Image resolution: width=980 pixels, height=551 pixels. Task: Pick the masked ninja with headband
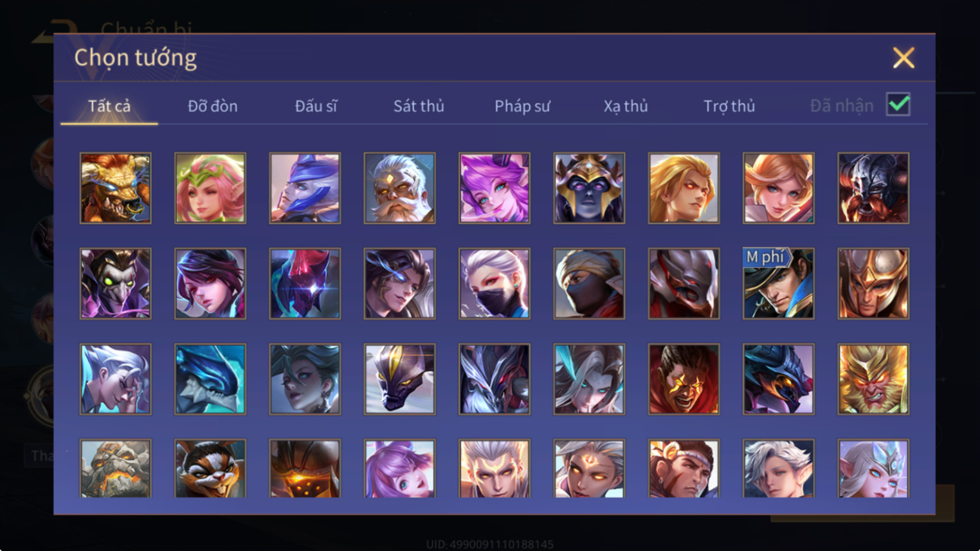(x=589, y=283)
